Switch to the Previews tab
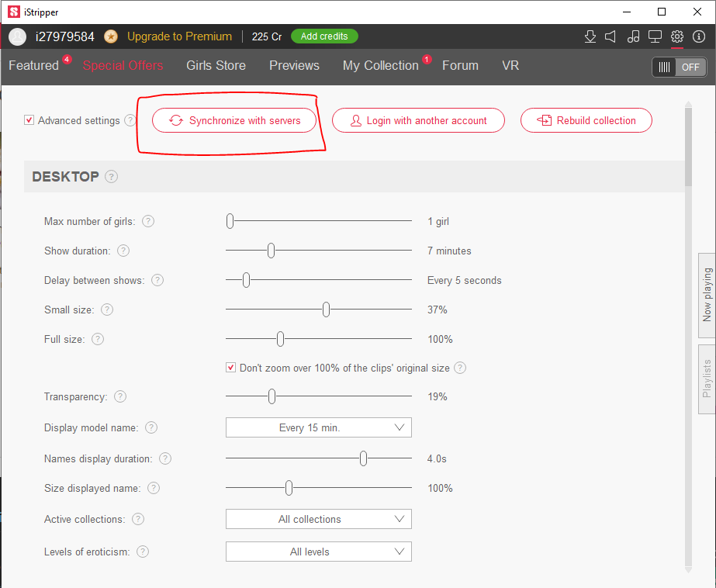 click(x=294, y=66)
